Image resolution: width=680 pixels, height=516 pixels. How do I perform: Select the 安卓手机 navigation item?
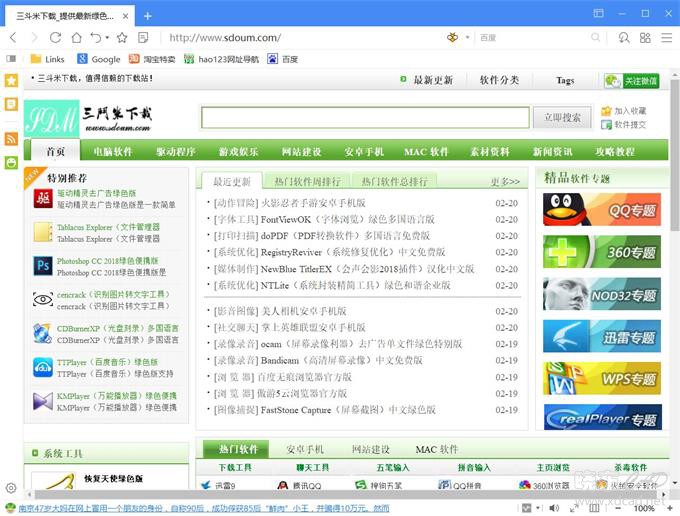pos(364,152)
